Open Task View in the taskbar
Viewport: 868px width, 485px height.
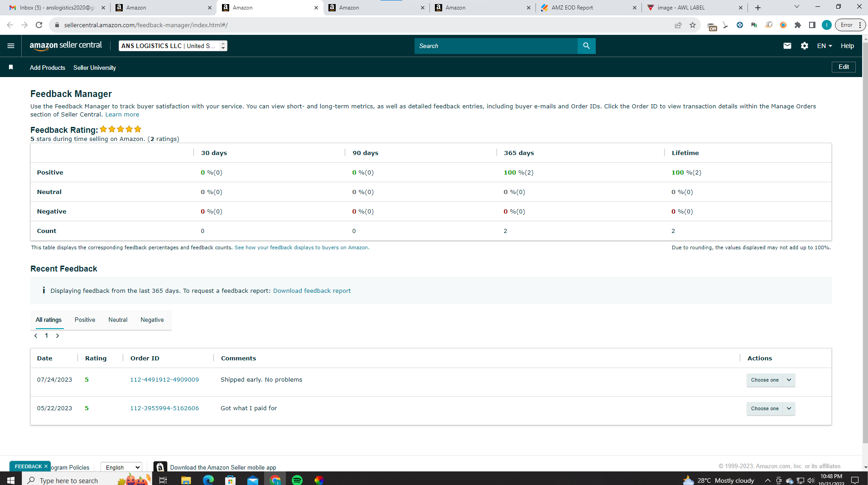pyautogui.click(x=163, y=480)
